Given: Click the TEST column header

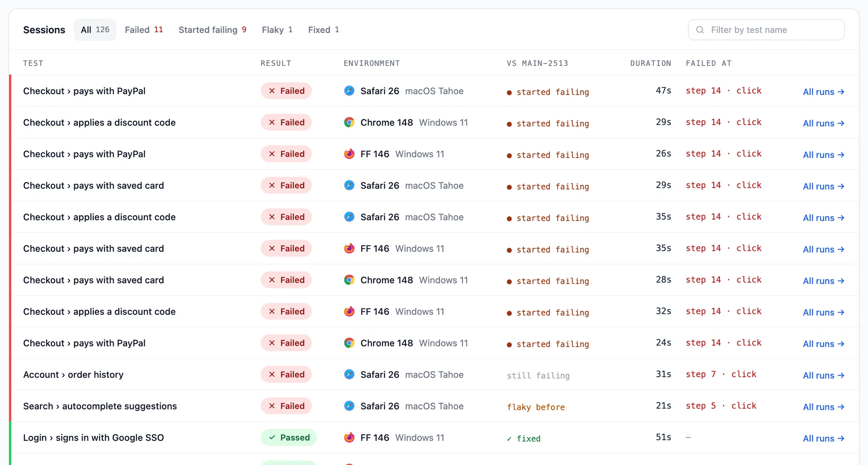Looking at the screenshot, I should pyautogui.click(x=33, y=63).
